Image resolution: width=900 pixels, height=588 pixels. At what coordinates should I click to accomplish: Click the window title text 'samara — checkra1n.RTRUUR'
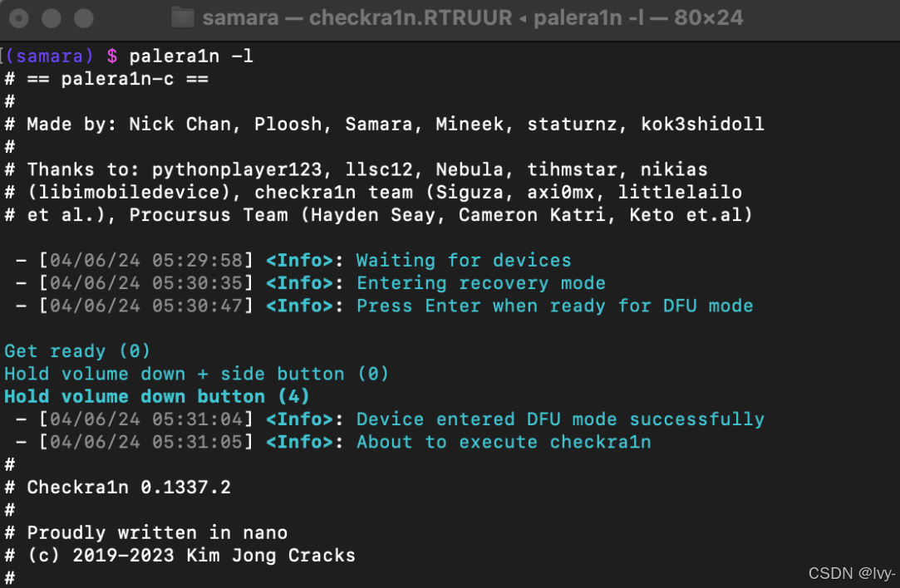point(357,17)
